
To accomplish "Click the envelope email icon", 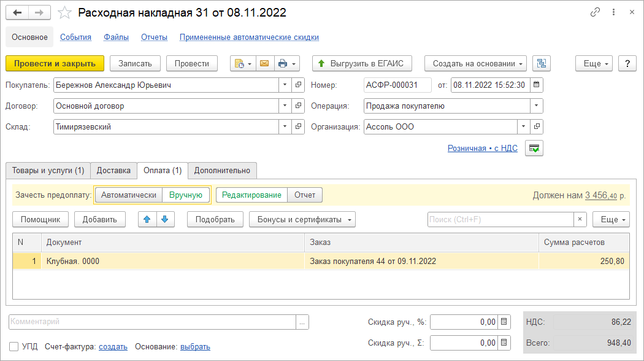I will (264, 63).
